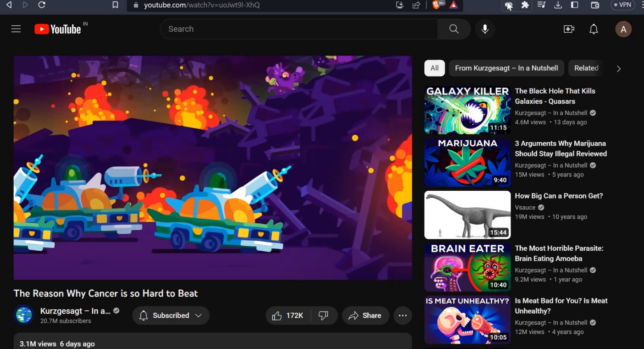
Task: Open the Brain Eater video thumbnail
Action: click(467, 267)
